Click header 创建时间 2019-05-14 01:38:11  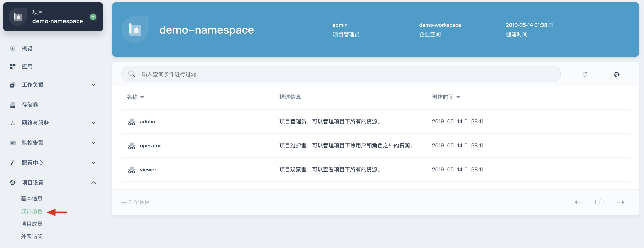tap(529, 29)
